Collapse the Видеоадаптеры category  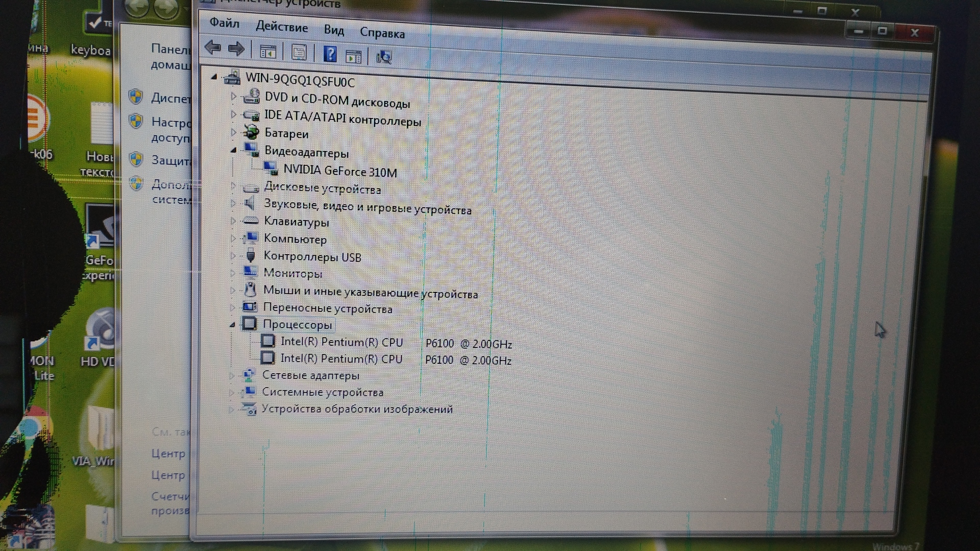(x=234, y=150)
